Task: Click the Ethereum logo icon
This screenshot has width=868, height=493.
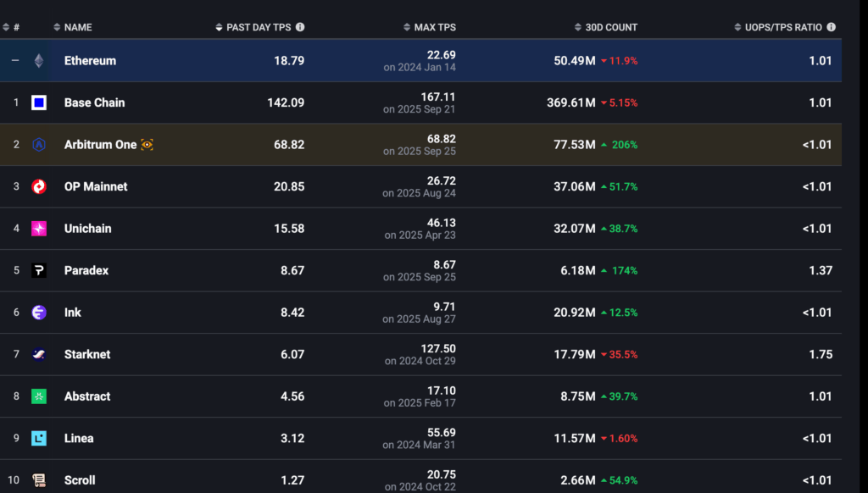Action: point(41,60)
